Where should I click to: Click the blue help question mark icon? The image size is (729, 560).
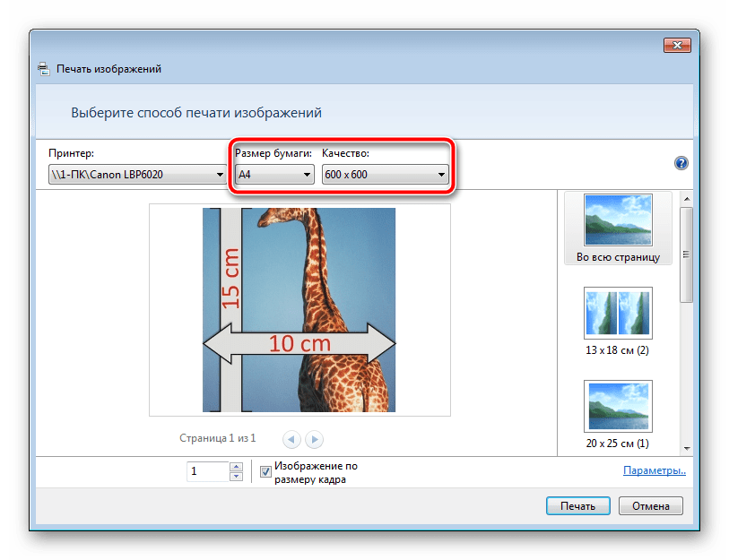click(x=681, y=163)
